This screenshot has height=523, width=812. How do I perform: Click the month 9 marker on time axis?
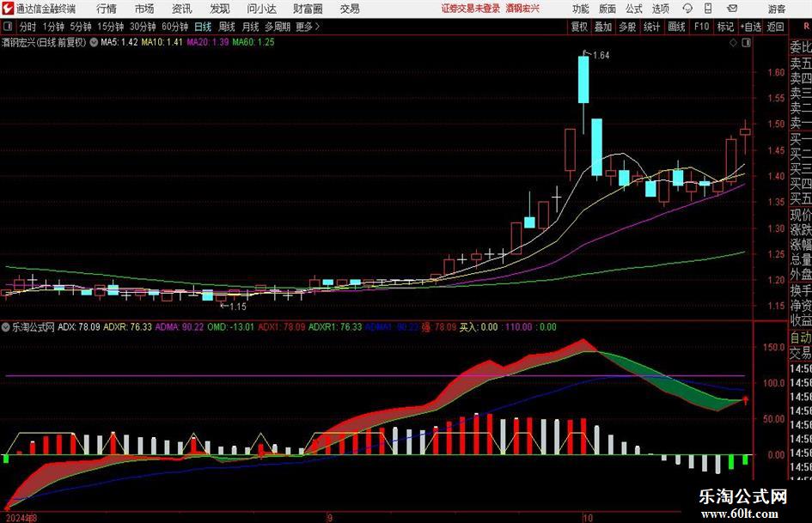[x=329, y=518]
